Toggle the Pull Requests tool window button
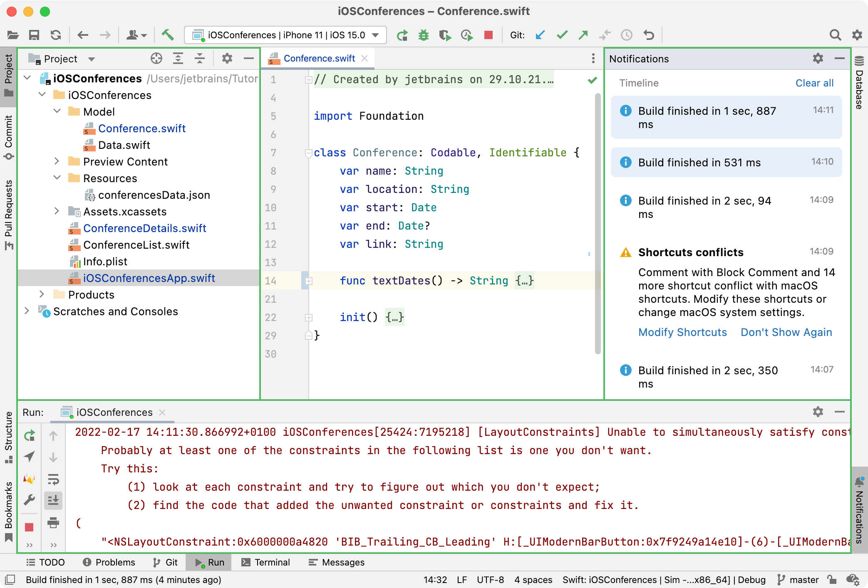The image size is (868, 588). tap(9, 215)
